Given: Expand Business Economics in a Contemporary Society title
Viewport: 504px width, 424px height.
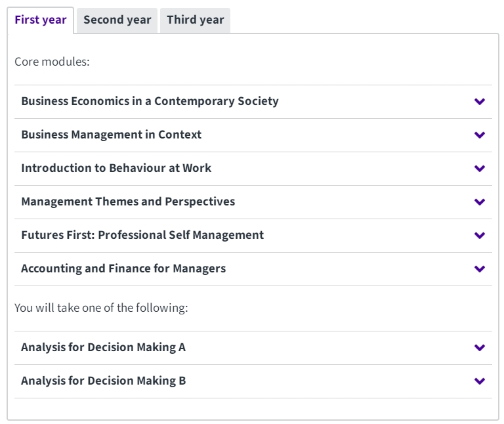Looking at the screenshot, I should tap(150, 101).
